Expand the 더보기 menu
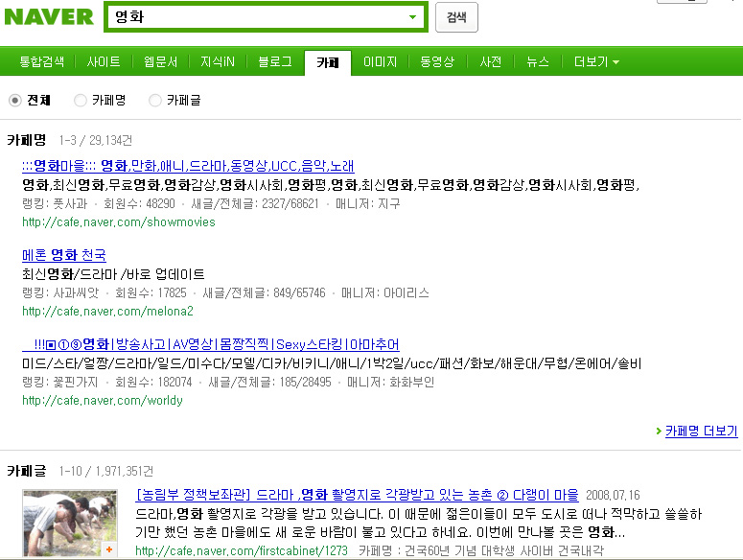Image resolution: width=743 pixels, height=560 pixels. point(596,61)
